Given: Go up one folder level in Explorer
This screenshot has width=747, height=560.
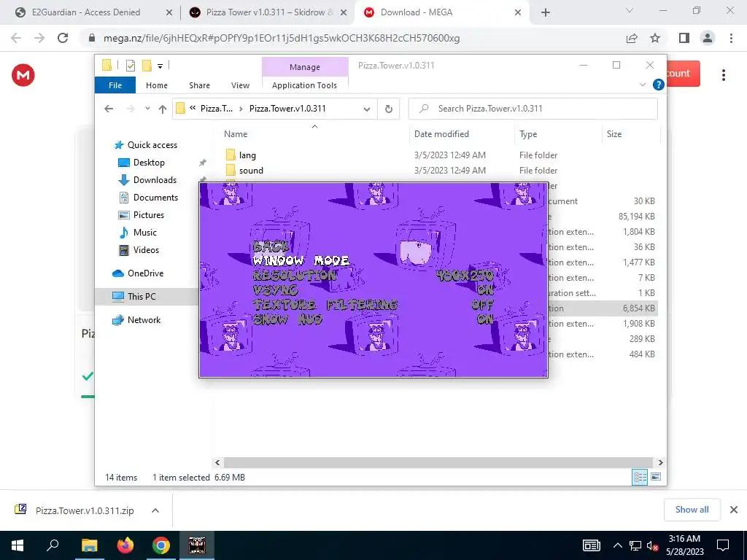Looking at the screenshot, I should tap(163, 109).
